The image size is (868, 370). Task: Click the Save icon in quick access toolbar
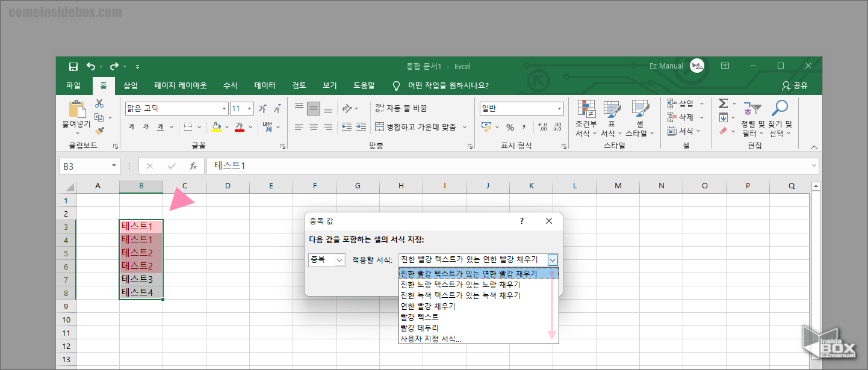tap(73, 66)
